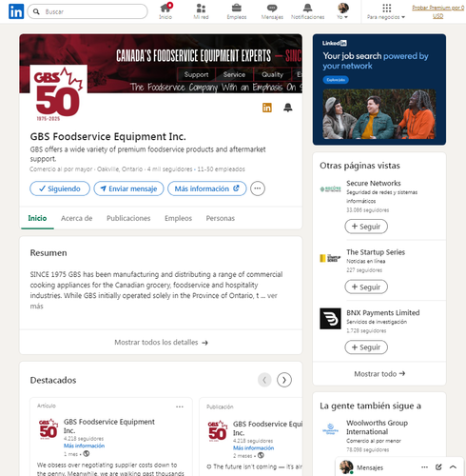Follow BNX Payments Limited
Viewport: 466px width, 476px height.
pos(366,347)
